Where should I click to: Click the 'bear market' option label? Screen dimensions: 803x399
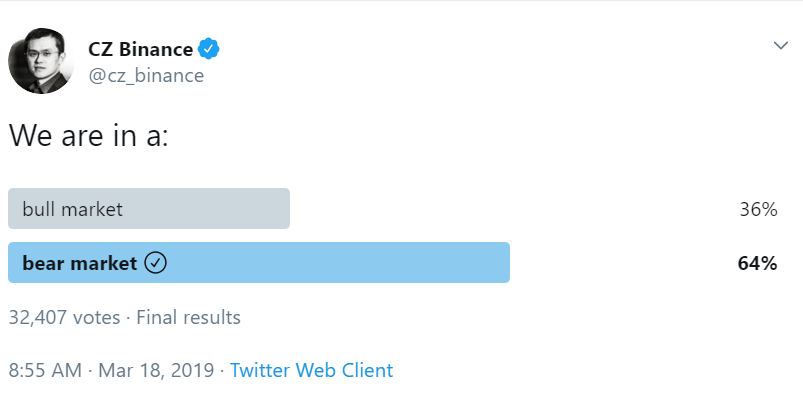pyautogui.click(x=80, y=263)
